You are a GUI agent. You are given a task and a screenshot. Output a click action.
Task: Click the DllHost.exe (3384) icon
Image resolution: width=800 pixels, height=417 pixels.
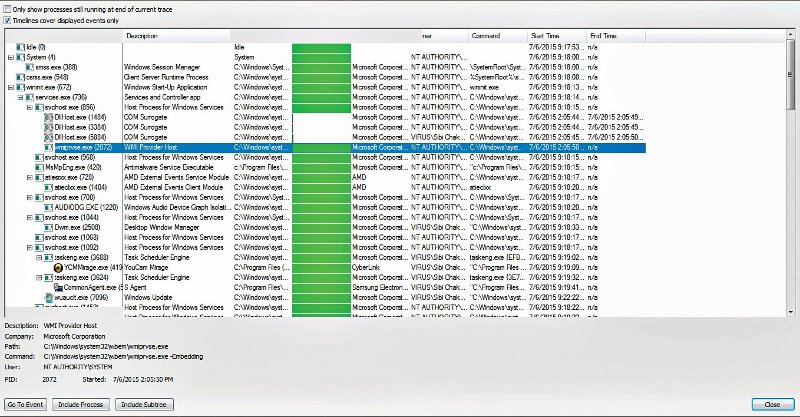[x=48, y=127]
